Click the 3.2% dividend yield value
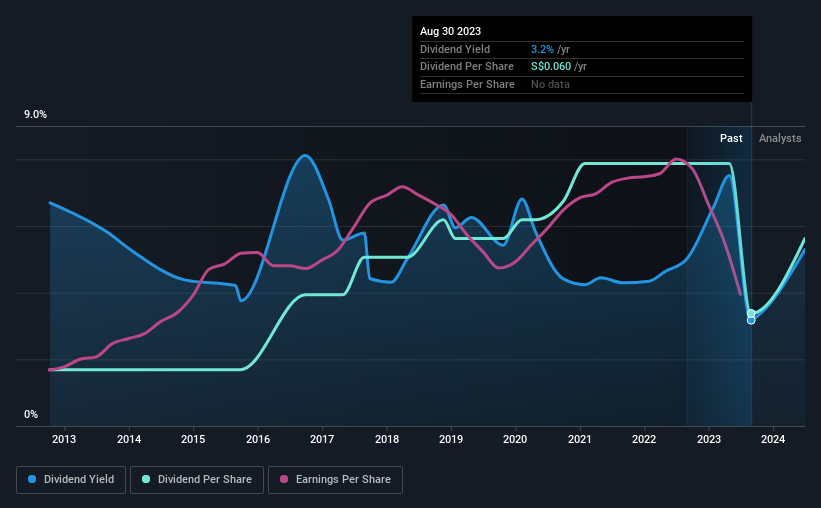Image resolution: width=821 pixels, height=508 pixels. click(x=542, y=49)
